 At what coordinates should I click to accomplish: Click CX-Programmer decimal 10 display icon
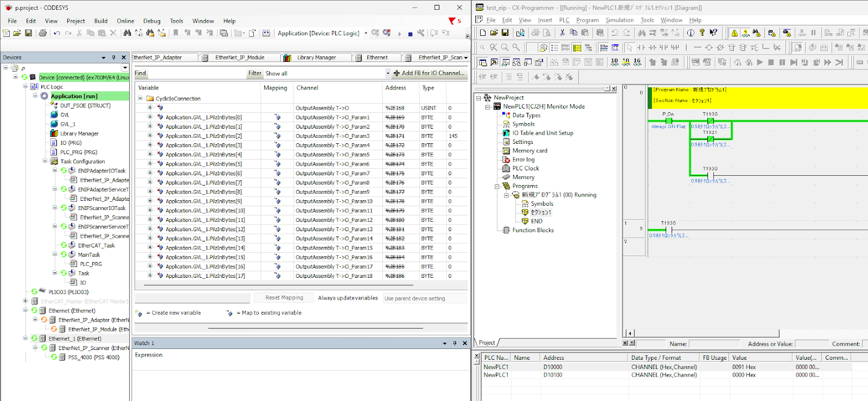pyautogui.click(x=614, y=62)
